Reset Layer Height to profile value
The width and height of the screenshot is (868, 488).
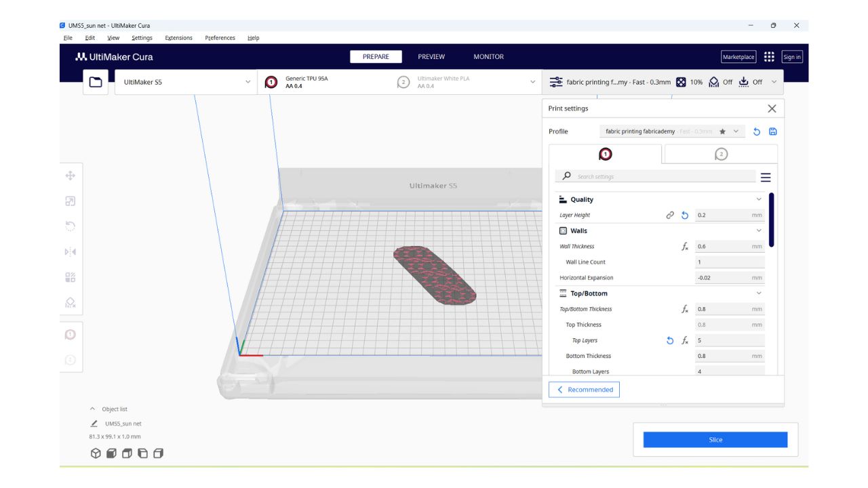point(685,216)
